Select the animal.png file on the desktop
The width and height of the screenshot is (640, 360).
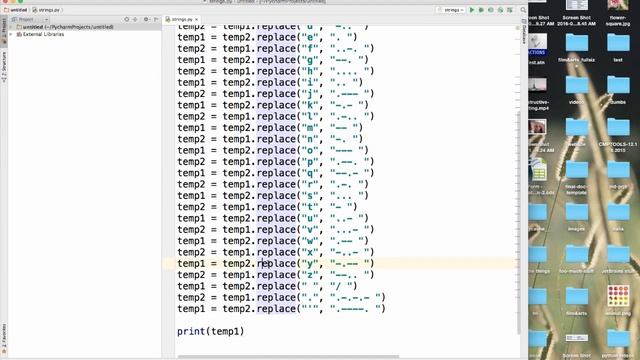pos(618,301)
